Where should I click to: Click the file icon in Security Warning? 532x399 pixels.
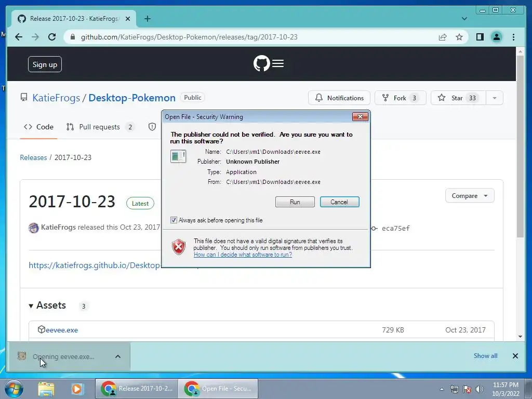click(x=178, y=156)
